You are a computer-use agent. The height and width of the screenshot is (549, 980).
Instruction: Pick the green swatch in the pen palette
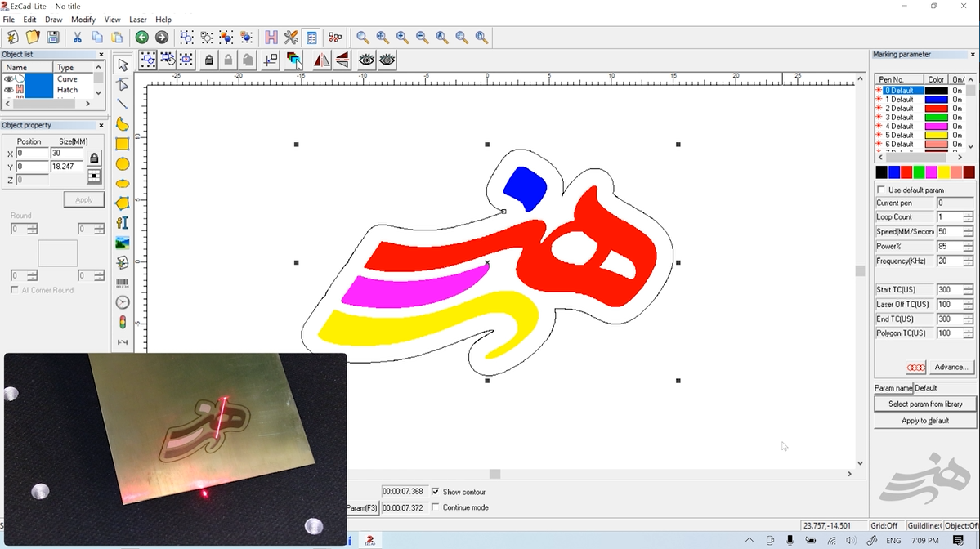pos(919,172)
